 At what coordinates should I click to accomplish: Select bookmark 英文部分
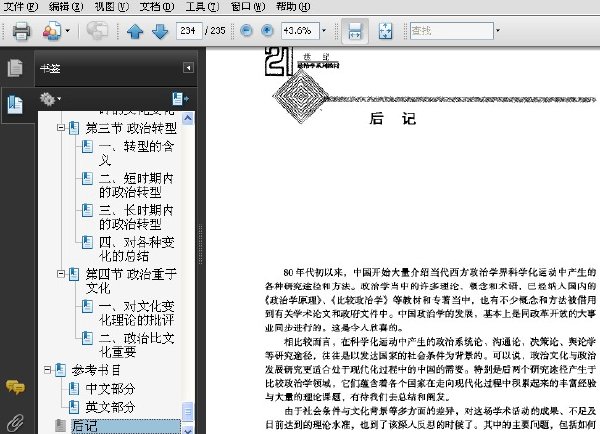110,407
